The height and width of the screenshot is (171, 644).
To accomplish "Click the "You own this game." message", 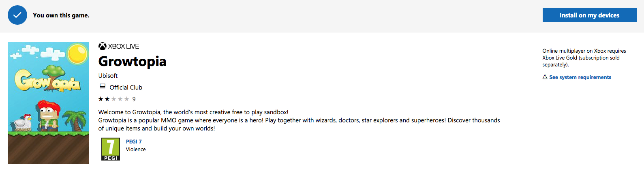I will pyautogui.click(x=61, y=15).
